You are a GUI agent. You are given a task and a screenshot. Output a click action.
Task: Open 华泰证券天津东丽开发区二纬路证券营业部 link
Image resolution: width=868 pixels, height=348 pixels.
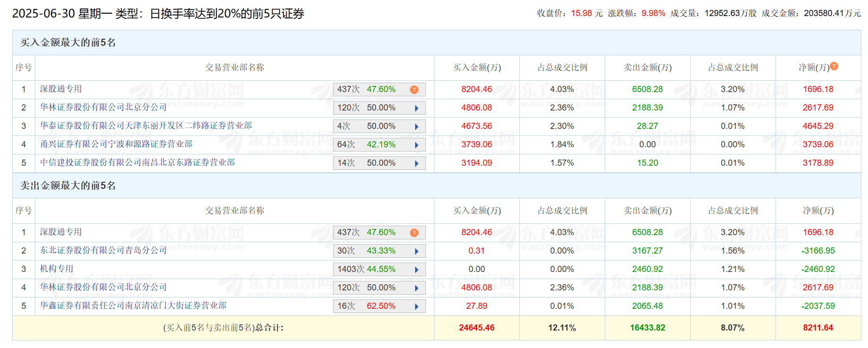click(x=146, y=126)
